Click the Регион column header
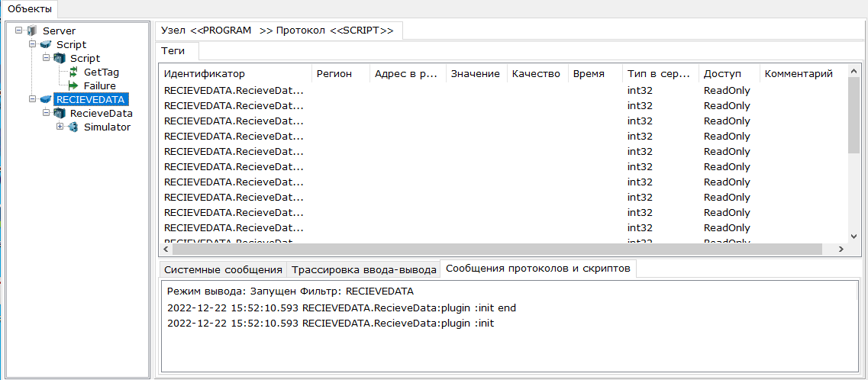868x380 pixels. click(341, 73)
